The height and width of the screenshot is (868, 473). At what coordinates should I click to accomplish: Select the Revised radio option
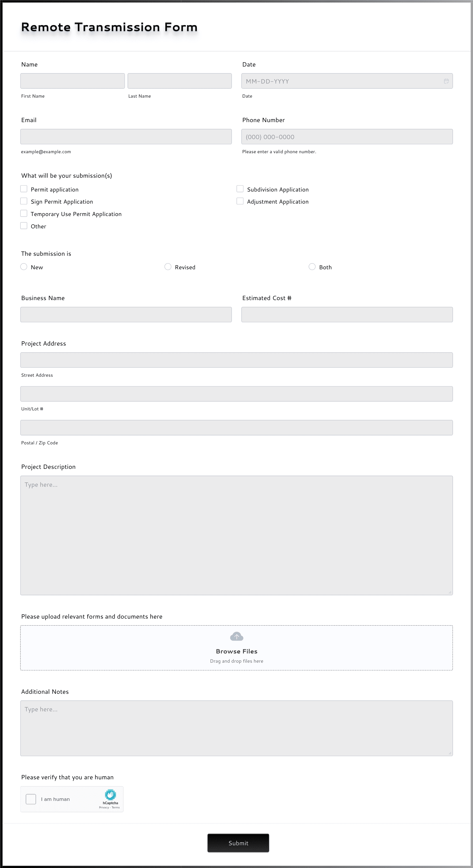tap(168, 267)
